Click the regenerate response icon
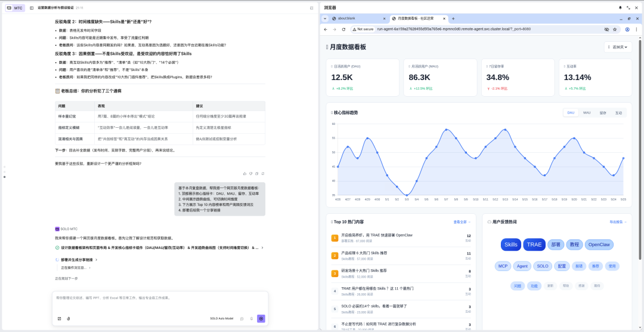This screenshot has width=644, height=332. pyautogui.click(x=263, y=174)
